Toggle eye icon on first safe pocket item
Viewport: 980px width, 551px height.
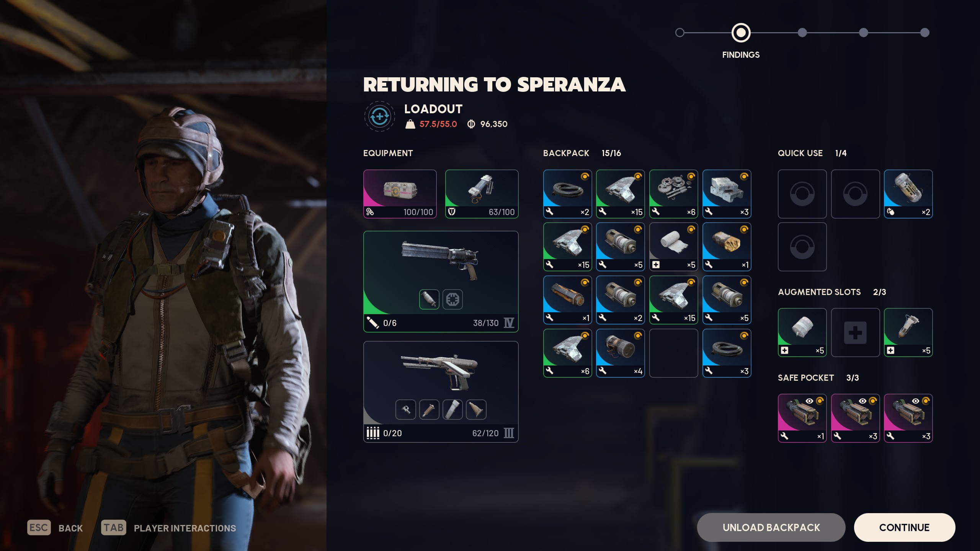click(x=809, y=401)
